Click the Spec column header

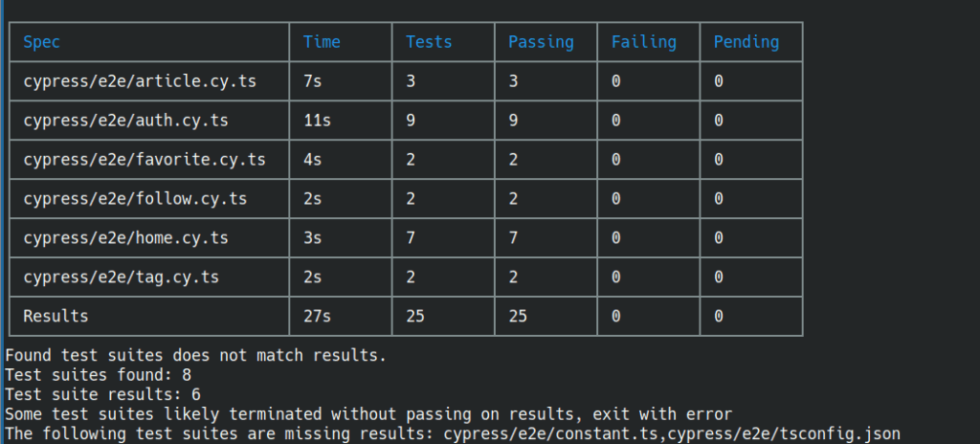pos(41,42)
